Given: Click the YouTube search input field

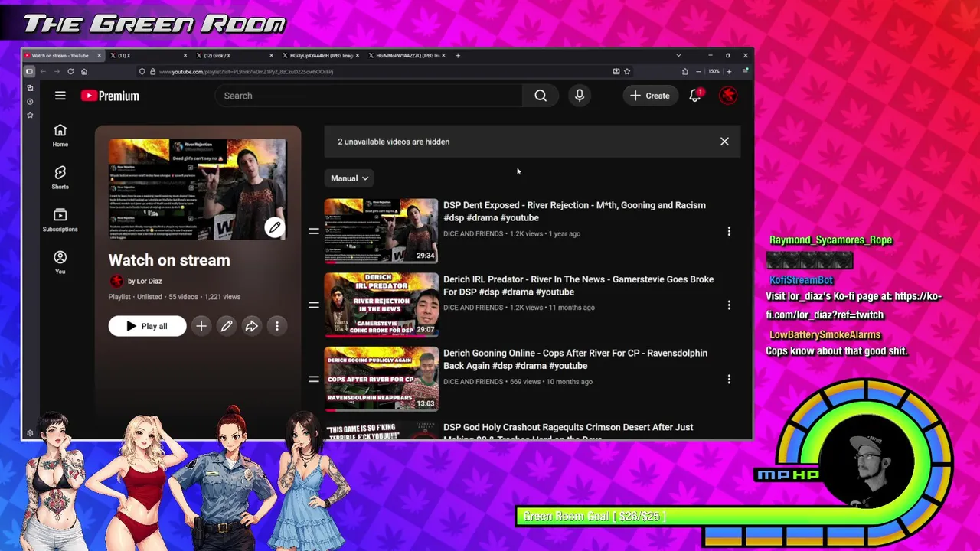Looking at the screenshot, I should (368, 96).
